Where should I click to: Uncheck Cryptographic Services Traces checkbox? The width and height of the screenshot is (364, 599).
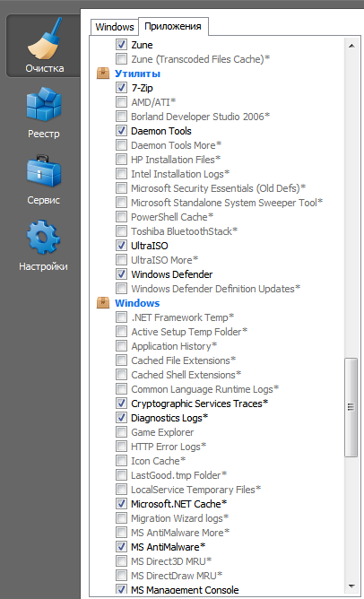[121, 404]
